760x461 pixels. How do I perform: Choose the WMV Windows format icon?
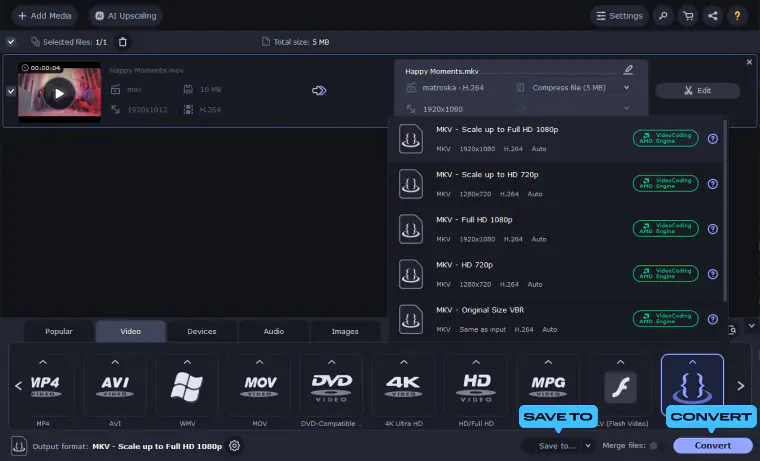tap(187, 387)
